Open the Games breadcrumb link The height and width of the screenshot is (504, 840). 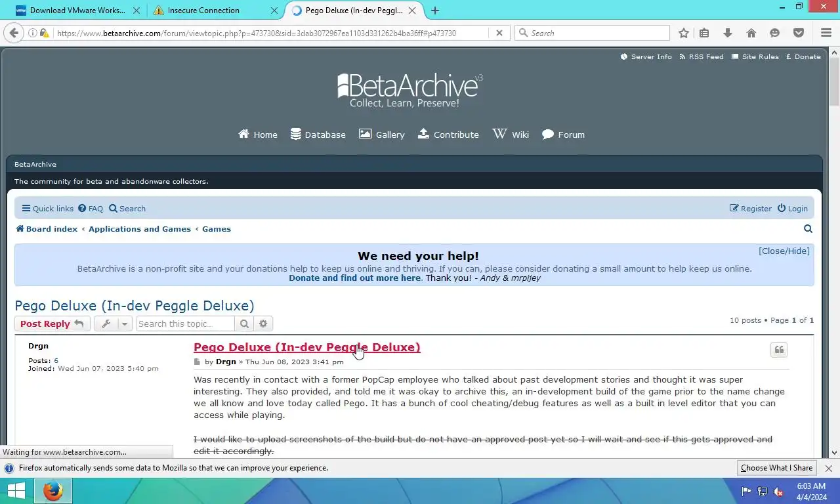(217, 229)
